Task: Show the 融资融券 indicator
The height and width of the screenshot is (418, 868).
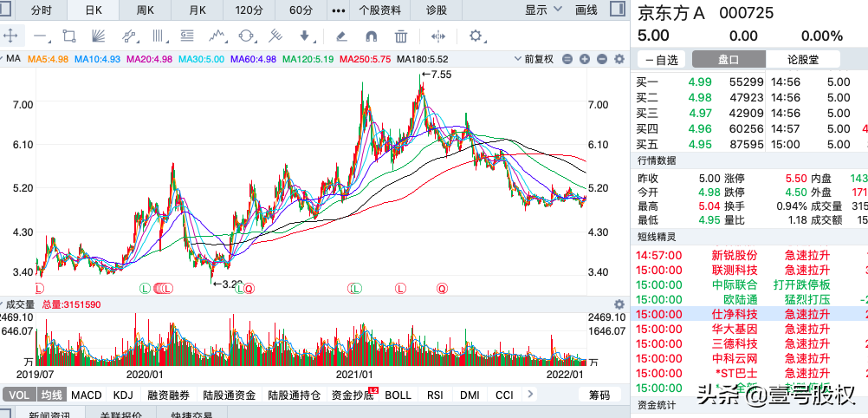Action: point(168,395)
